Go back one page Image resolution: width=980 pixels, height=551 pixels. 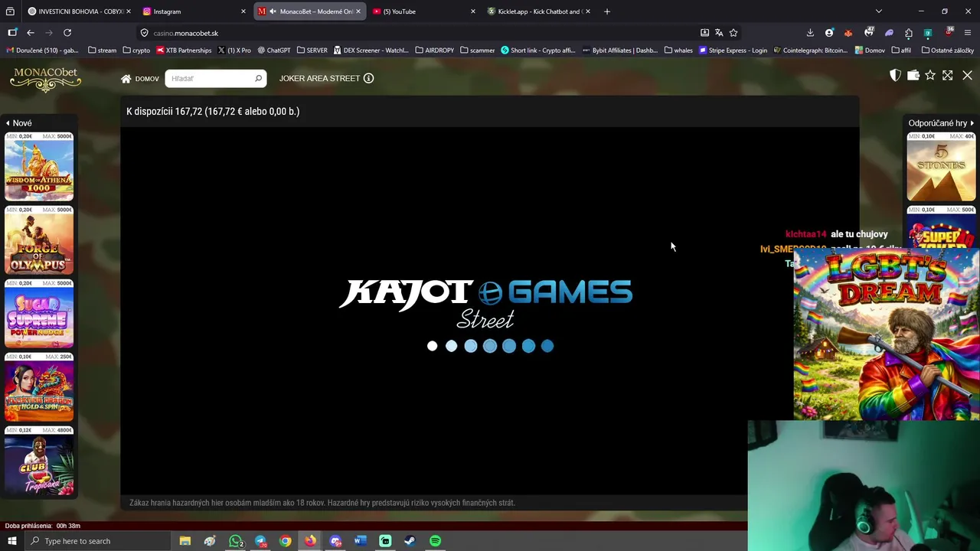[x=31, y=33]
